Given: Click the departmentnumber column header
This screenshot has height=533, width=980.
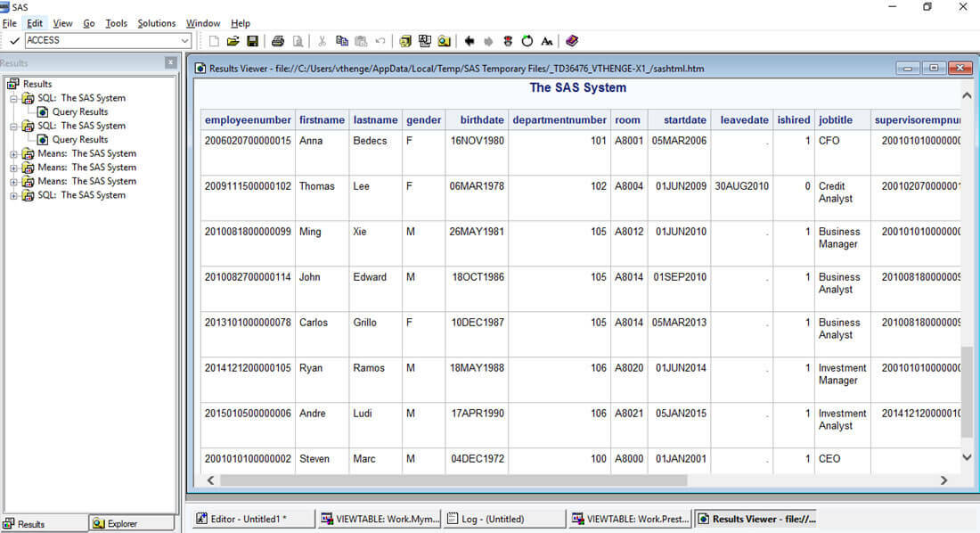Looking at the screenshot, I should point(559,120).
